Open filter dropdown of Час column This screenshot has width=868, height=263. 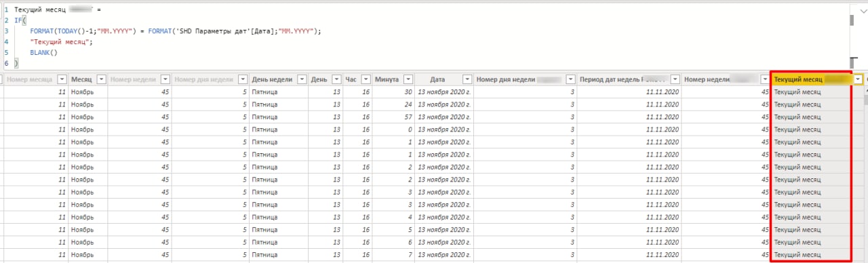[x=366, y=79]
